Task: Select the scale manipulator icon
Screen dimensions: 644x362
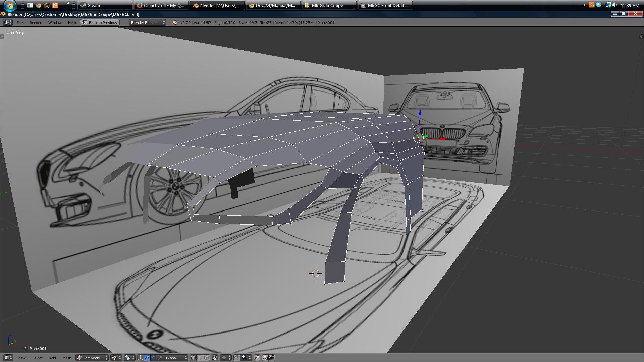Action: tap(160, 358)
